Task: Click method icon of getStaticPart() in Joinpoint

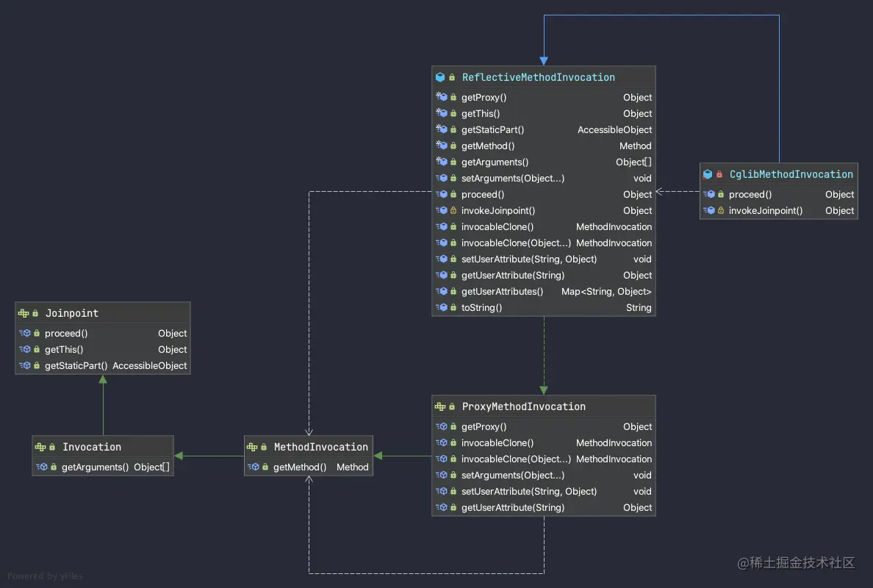Action: [24, 365]
